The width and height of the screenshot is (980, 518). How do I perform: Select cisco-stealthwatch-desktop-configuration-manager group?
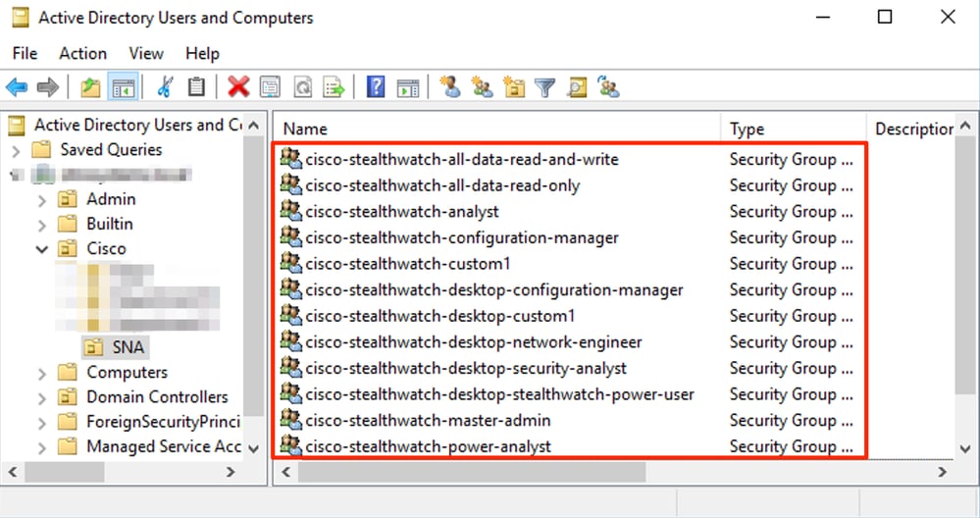(x=494, y=290)
